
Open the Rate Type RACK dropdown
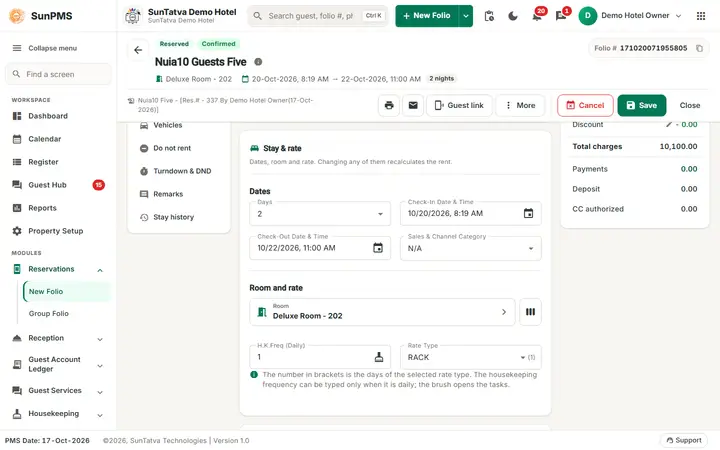point(471,357)
